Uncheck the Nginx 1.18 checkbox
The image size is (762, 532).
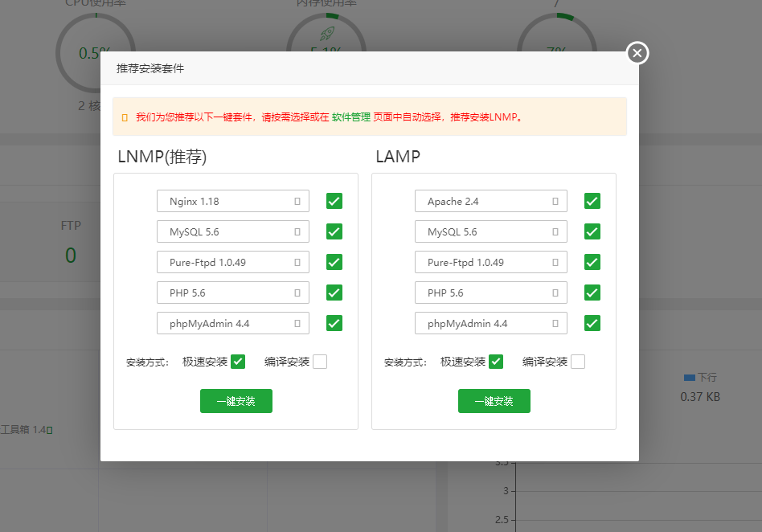coord(334,201)
